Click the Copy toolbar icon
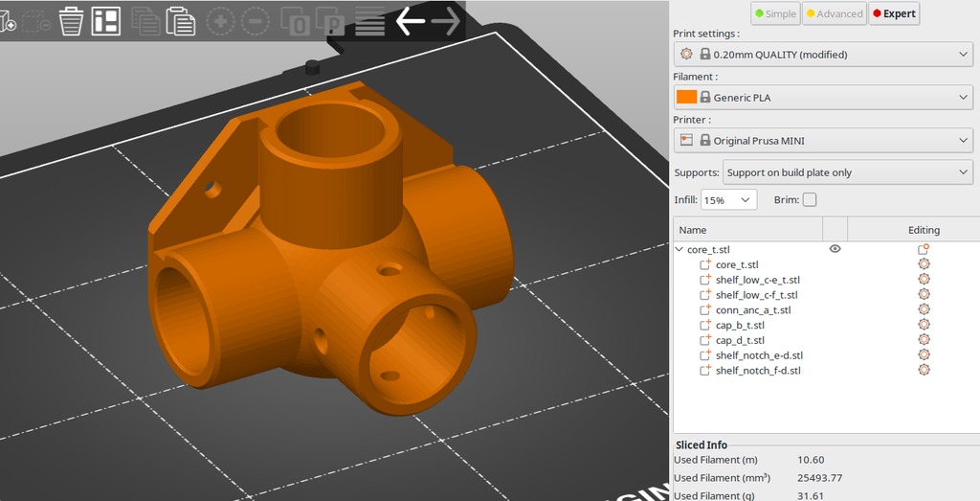Image resolution: width=980 pixels, height=501 pixels. 145,21
